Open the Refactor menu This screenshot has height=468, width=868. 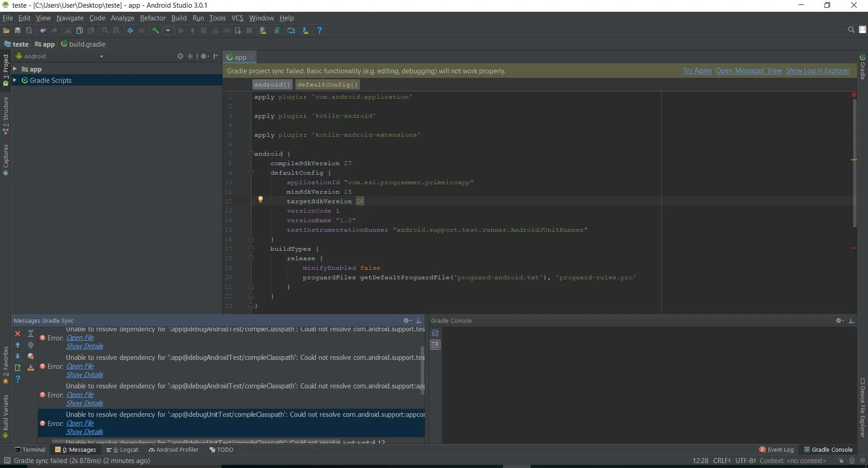[152, 18]
